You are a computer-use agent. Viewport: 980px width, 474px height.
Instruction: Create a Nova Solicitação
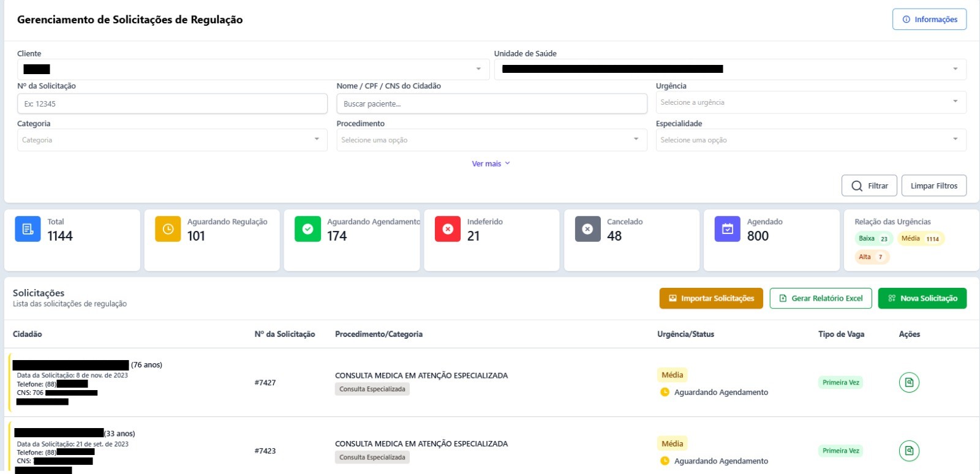coord(922,298)
